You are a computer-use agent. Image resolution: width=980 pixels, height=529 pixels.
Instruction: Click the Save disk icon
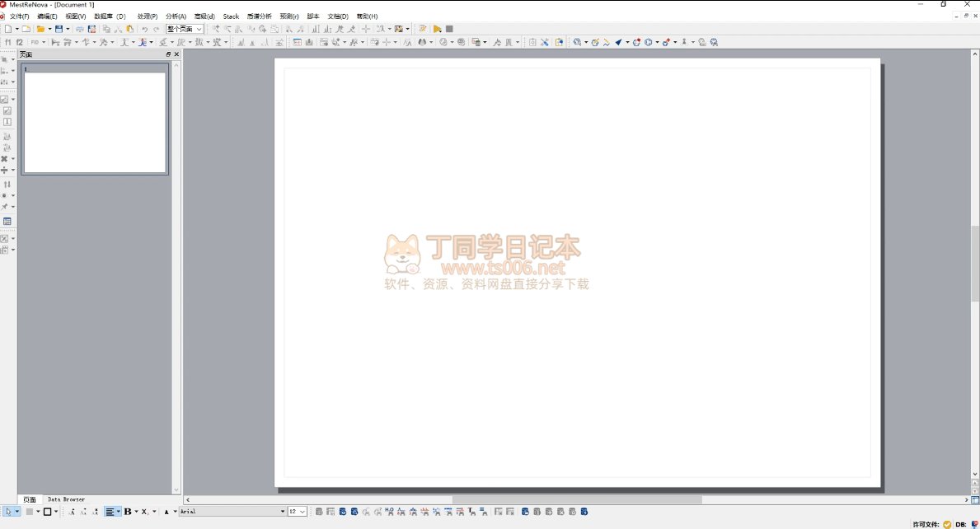tap(59, 29)
